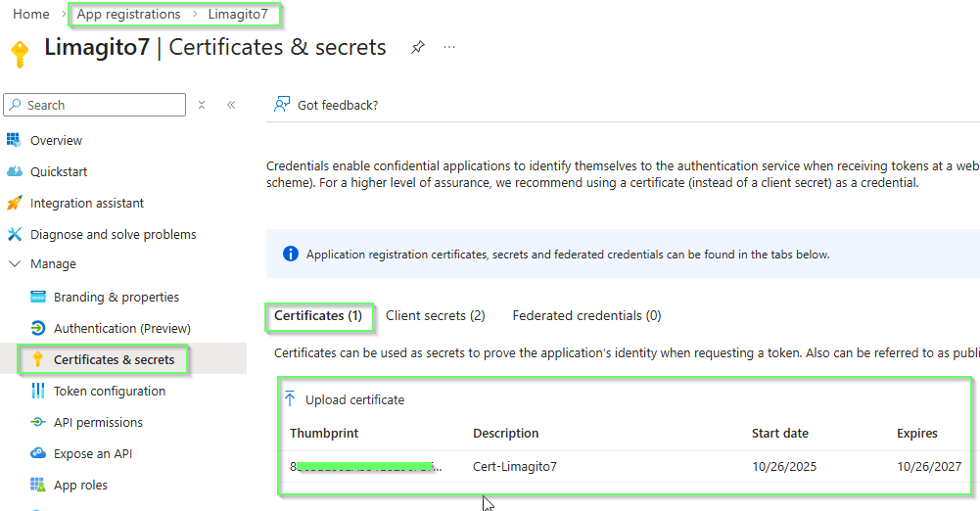Open the ellipsis more options menu
The height and width of the screenshot is (511, 980).
449,47
